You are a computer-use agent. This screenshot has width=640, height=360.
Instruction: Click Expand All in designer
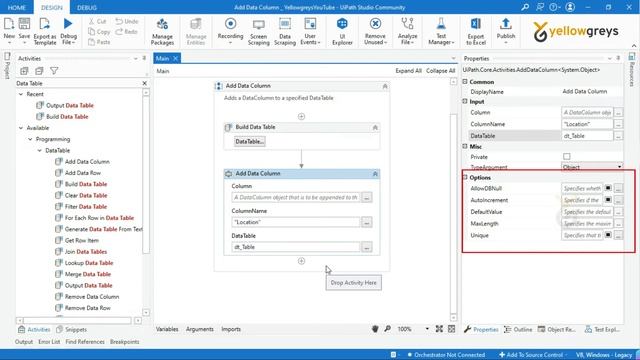pyautogui.click(x=408, y=71)
